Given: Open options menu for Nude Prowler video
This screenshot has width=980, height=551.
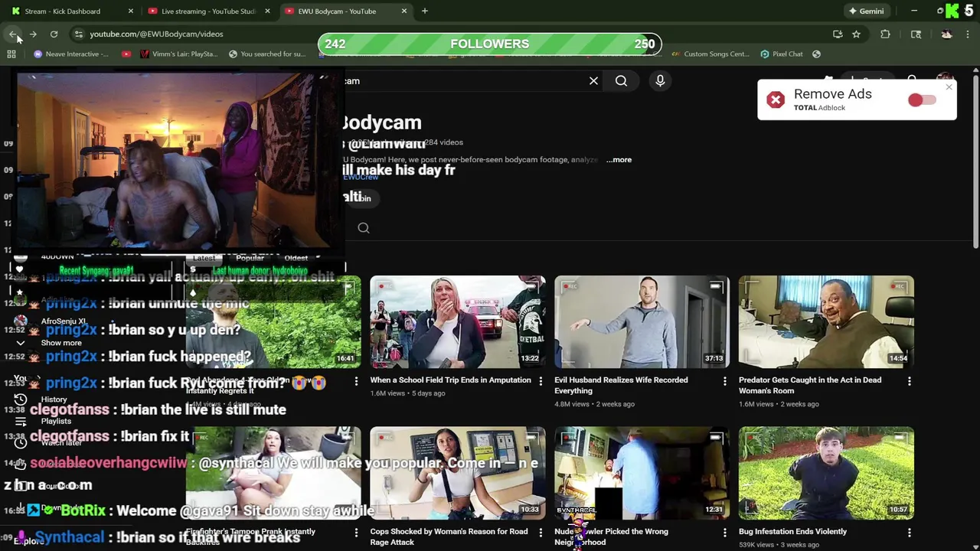Looking at the screenshot, I should [725, 532].
